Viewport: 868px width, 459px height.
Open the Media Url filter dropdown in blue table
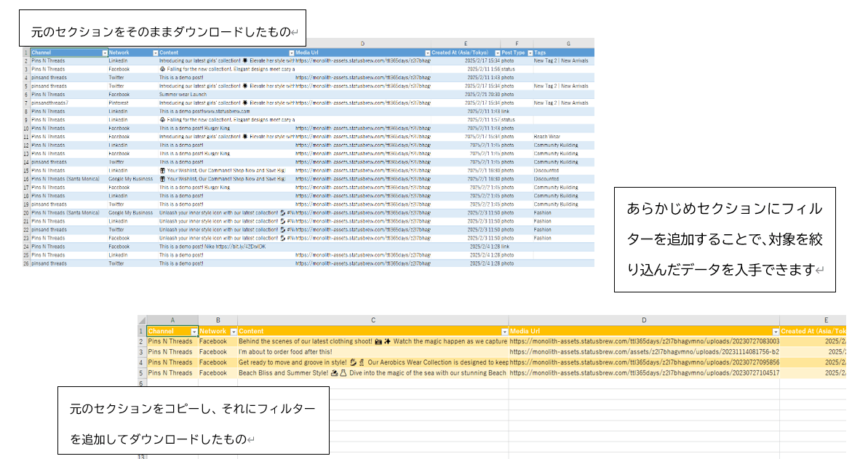click(x=427, y=53)
